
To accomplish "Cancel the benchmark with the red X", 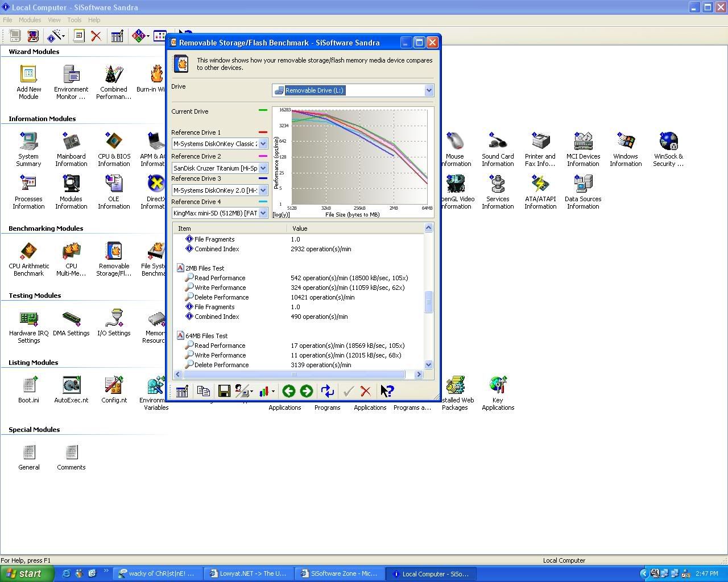I will pyautogui.click(x=366, y=391).
